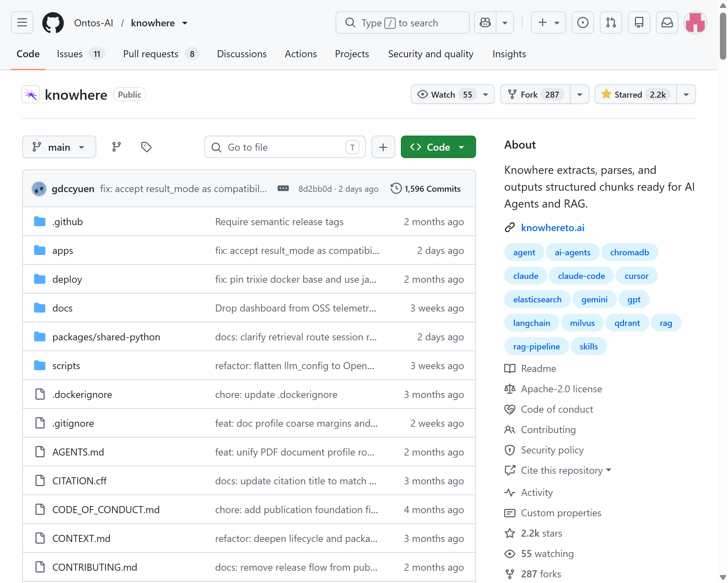The height and width of the screenshot is (583, 728).
Task: Open the 287 forks icon
Action: pos(510,574)
